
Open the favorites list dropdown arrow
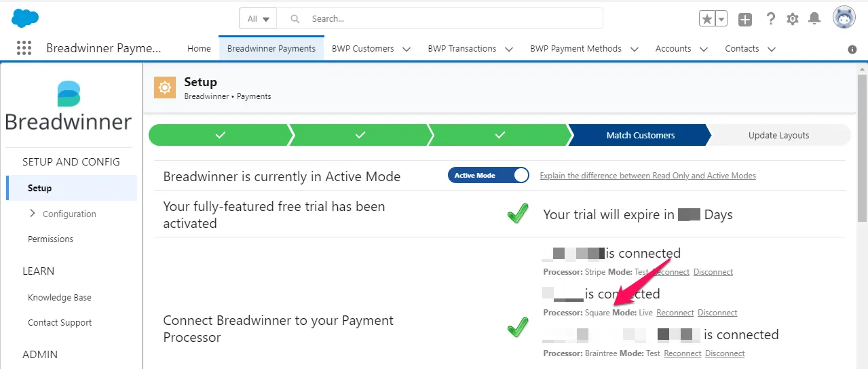(x=721, y=19)
